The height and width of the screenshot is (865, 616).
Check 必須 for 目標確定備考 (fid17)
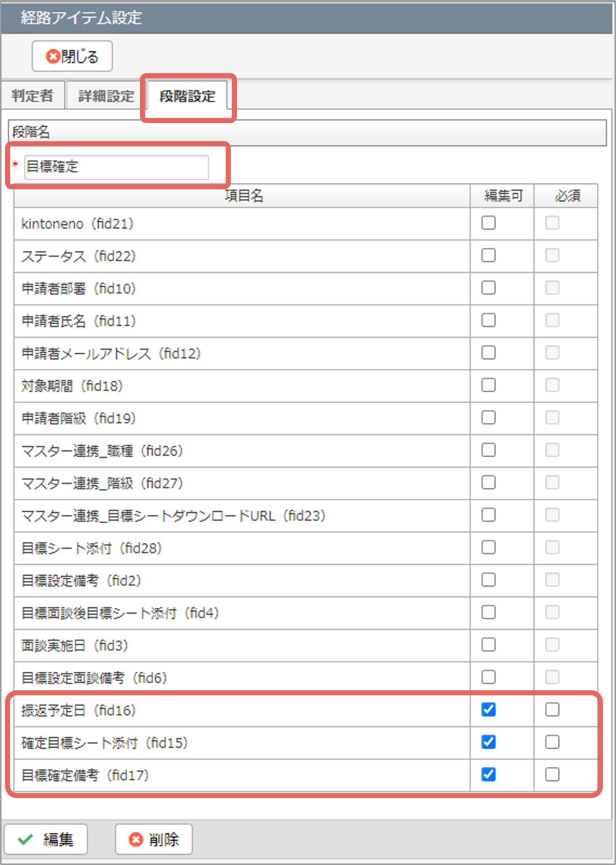552,774
